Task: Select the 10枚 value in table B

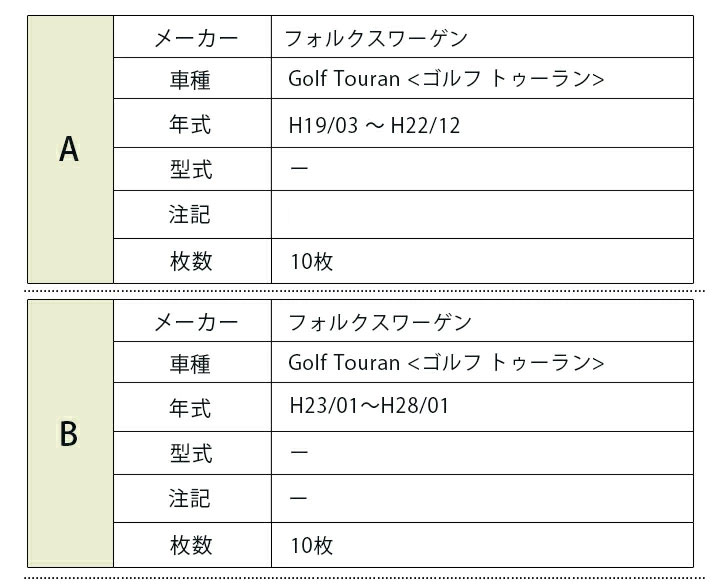Action: (x=311, y=545)
